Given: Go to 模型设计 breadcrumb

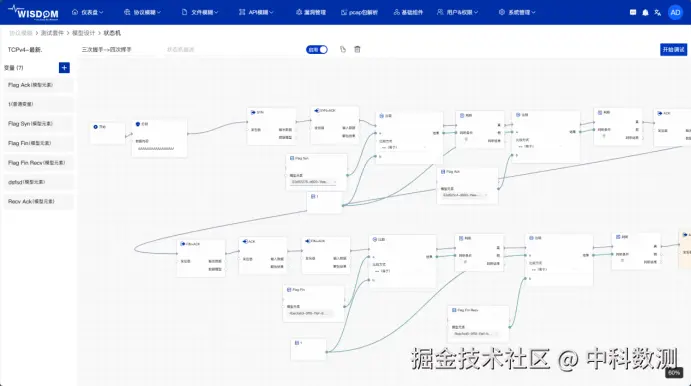Looking at the screenshot, I should point(83,33).
